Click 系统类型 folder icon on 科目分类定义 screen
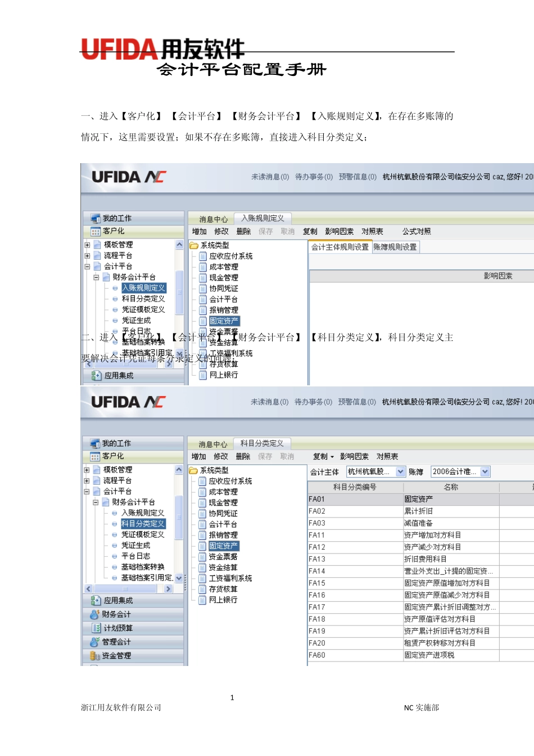534x756 pixels. (193, 470)
